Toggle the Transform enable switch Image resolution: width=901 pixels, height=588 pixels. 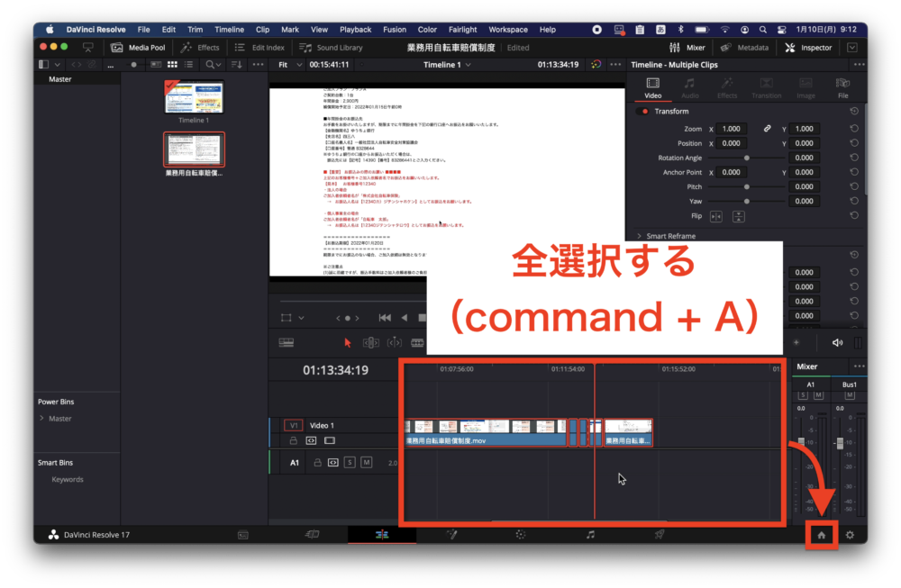point(643,112)
